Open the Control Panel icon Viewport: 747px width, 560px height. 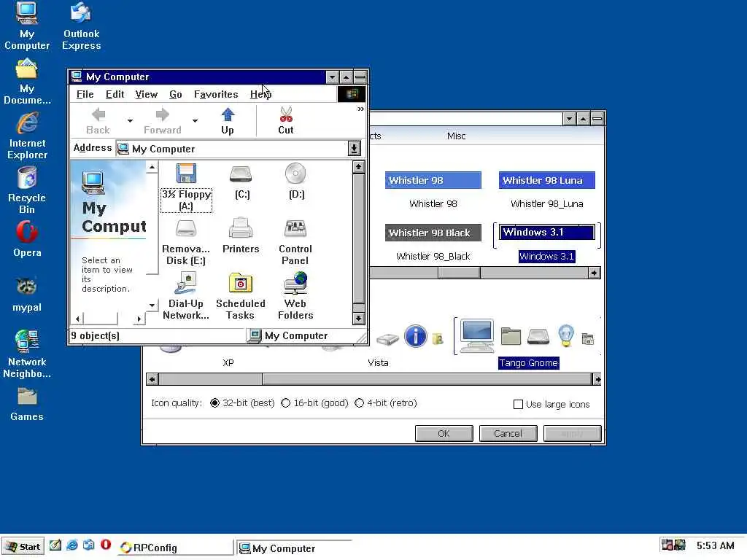click(295, 241)
